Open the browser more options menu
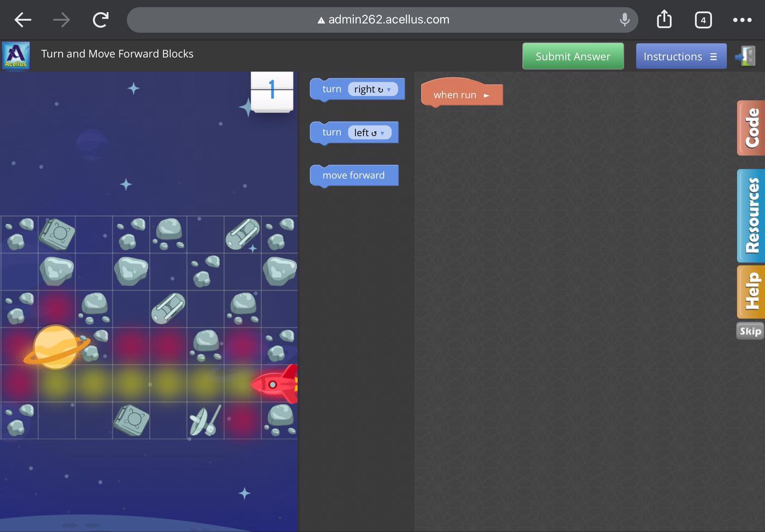 click(742, 20)
